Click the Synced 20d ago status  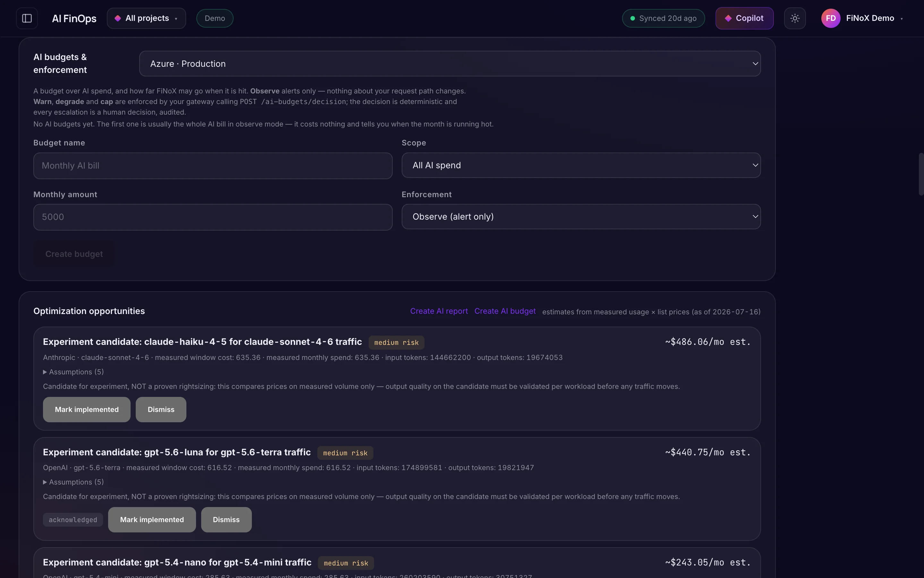[663, 18]
